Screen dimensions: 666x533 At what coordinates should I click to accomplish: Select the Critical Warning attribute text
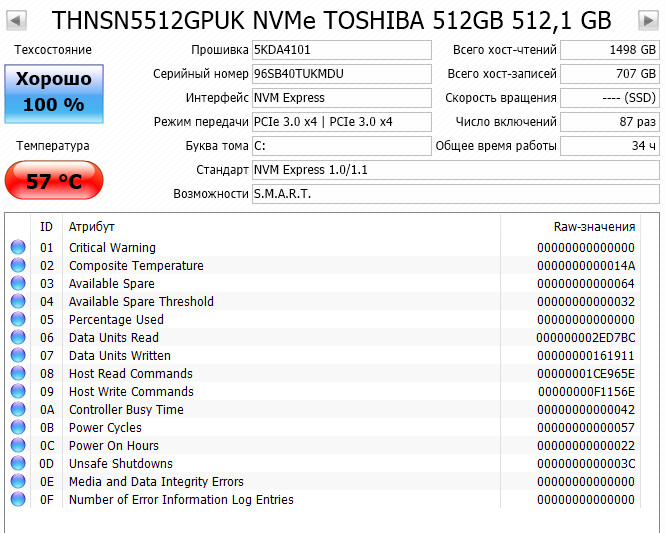point(112,248)
